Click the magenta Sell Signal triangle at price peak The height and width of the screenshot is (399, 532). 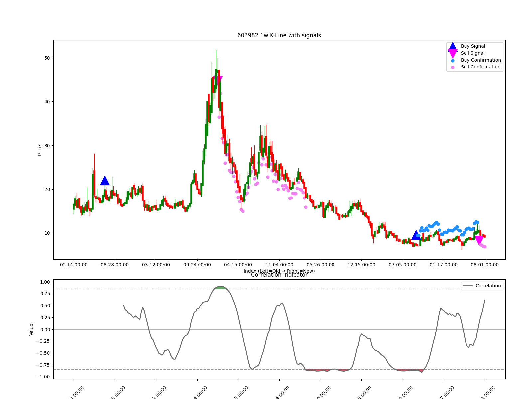pos(217,80)
